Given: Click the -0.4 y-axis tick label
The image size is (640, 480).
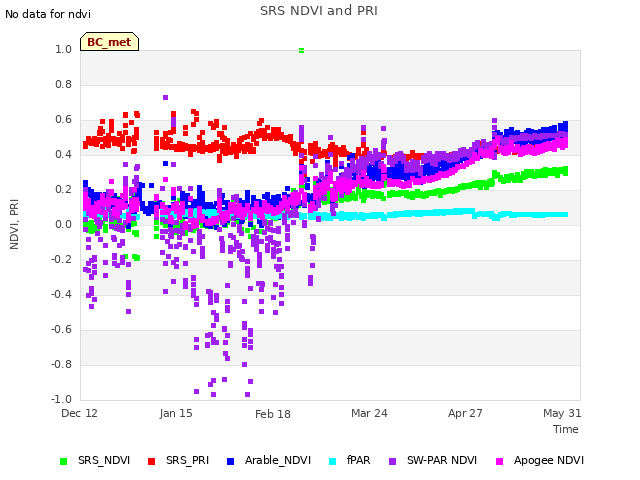Looking at the screenshot, I should (61, 294).
